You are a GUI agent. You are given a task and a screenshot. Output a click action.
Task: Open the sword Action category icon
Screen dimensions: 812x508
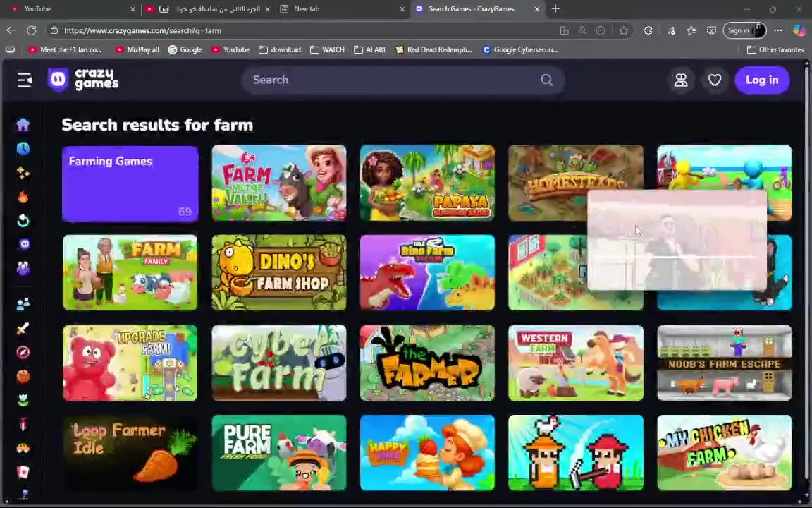click(23, 328)
